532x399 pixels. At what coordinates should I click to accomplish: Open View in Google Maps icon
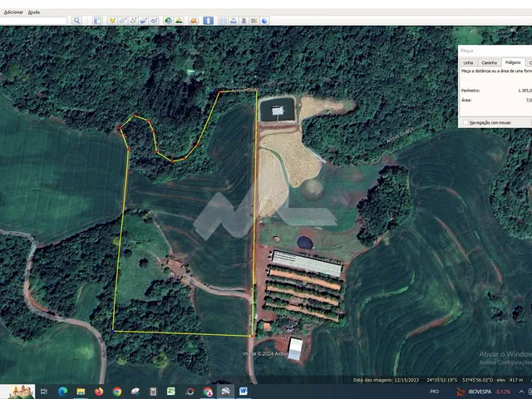coord(254,21)
